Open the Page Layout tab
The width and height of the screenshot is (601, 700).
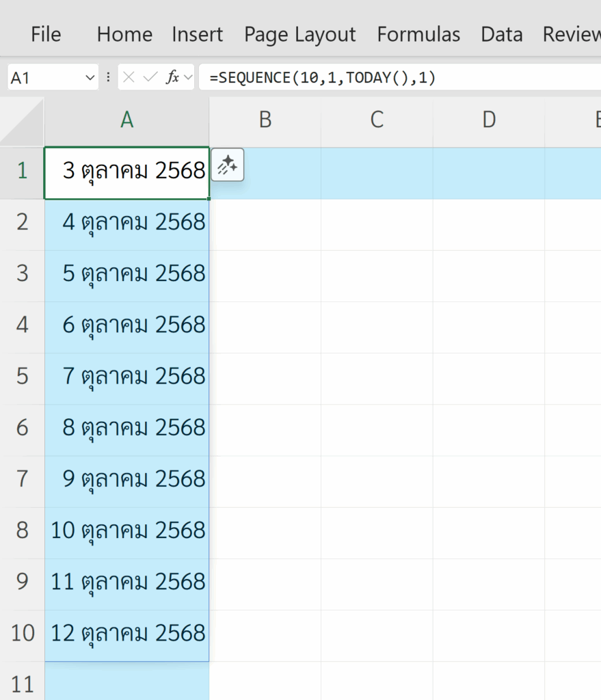tap(299, 34)
